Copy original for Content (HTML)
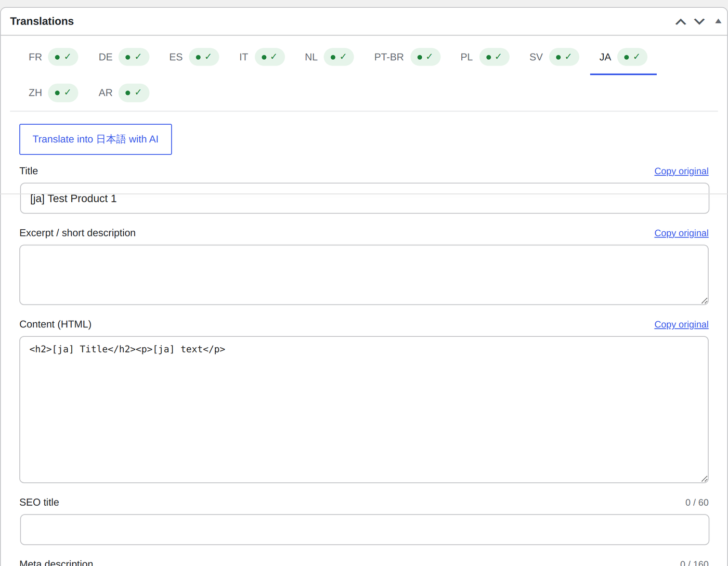The image size is (728, 566). [x=681, y=324]
